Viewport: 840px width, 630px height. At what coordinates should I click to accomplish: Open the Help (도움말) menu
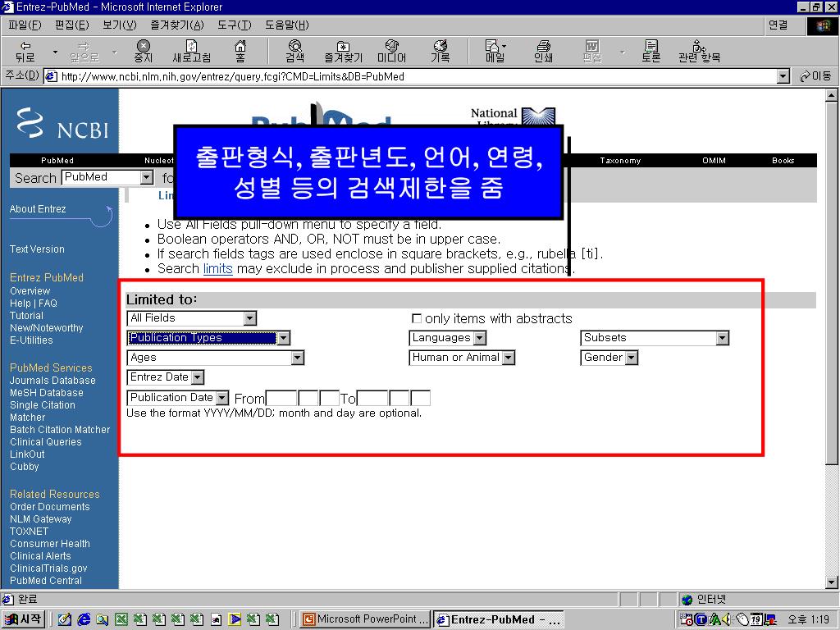pos(286,25)
